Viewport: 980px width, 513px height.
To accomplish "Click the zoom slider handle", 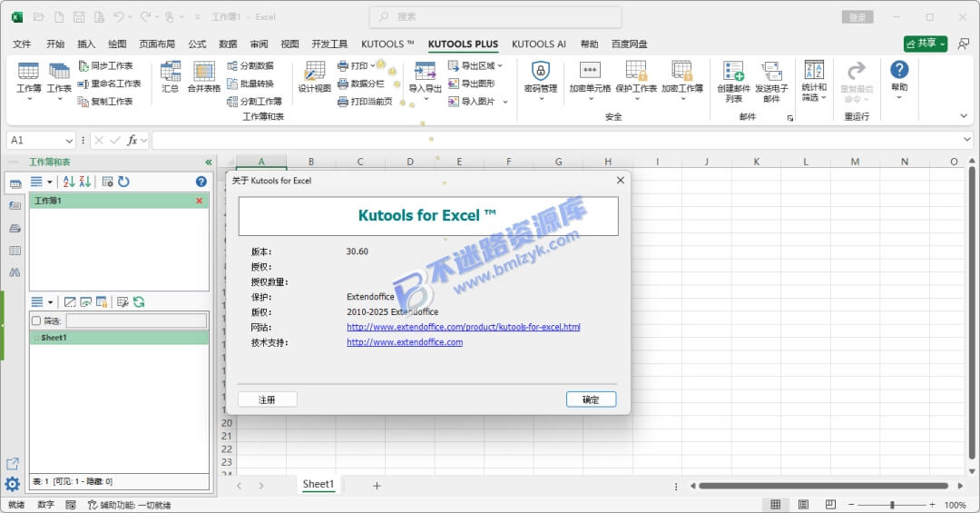I will tap(892, 504).
